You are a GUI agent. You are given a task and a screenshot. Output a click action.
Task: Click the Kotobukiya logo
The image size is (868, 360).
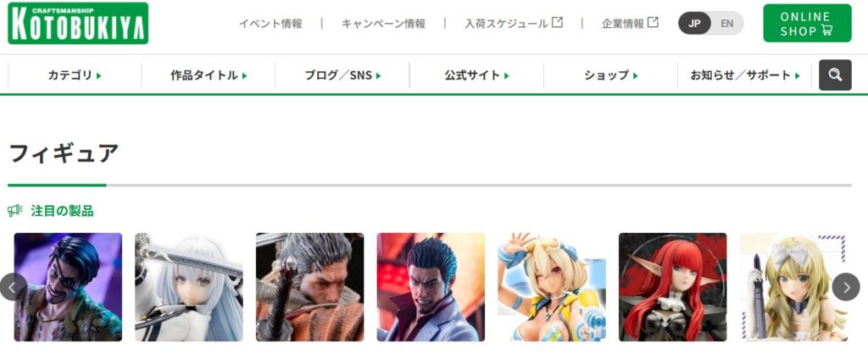tap(78, 23)
